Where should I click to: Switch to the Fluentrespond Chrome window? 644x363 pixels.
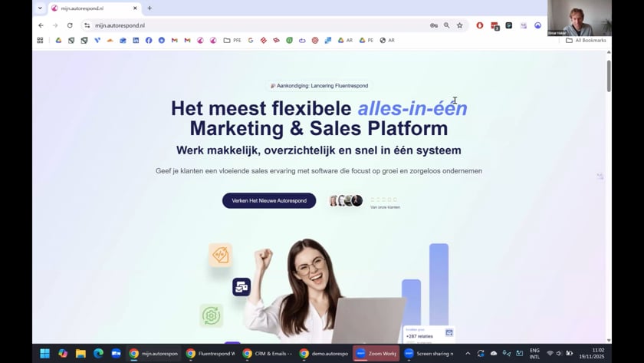tap(210, 354)
